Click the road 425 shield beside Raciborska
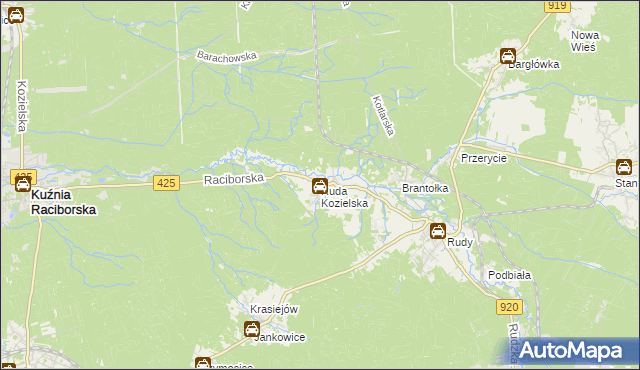 click(x=167, y=183)
